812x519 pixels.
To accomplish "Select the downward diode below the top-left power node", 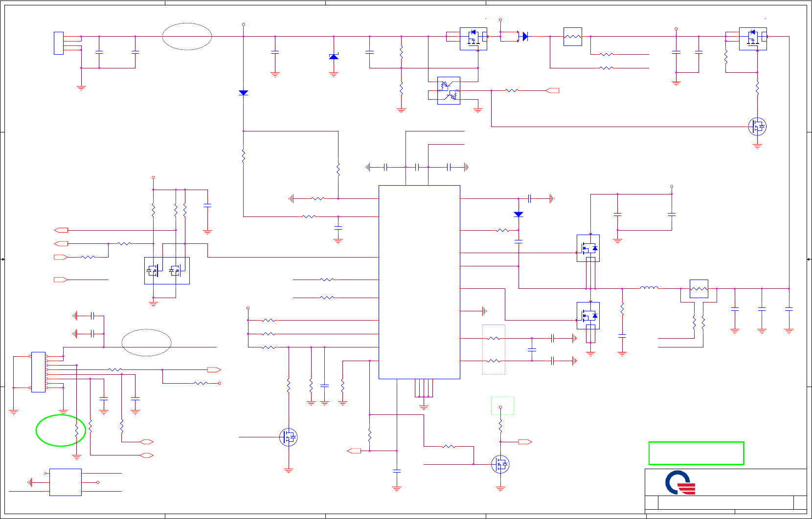I will point(244,93).
